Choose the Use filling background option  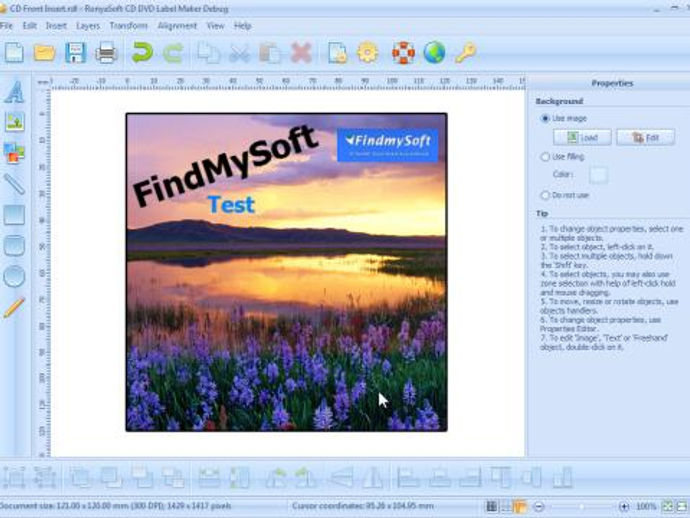tap(563, 157)
